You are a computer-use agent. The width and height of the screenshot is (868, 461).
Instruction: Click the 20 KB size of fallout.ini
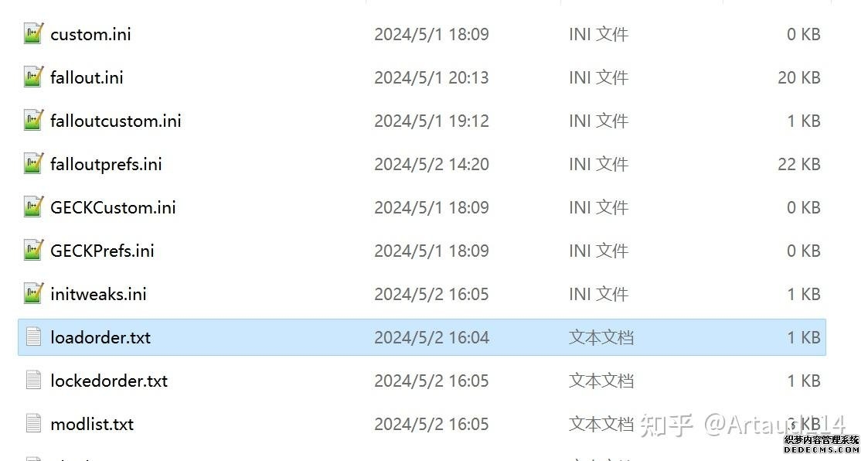pos(798,77)
